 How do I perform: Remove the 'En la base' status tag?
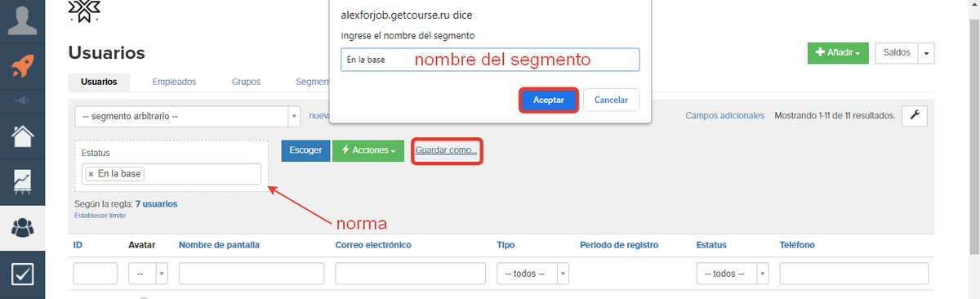[91, 174]
